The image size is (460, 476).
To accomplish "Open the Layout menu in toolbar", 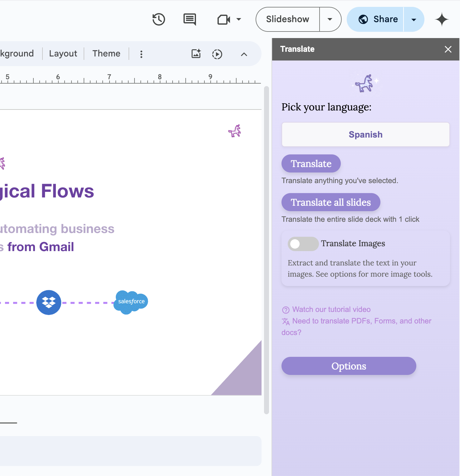I will click(63, 54).
